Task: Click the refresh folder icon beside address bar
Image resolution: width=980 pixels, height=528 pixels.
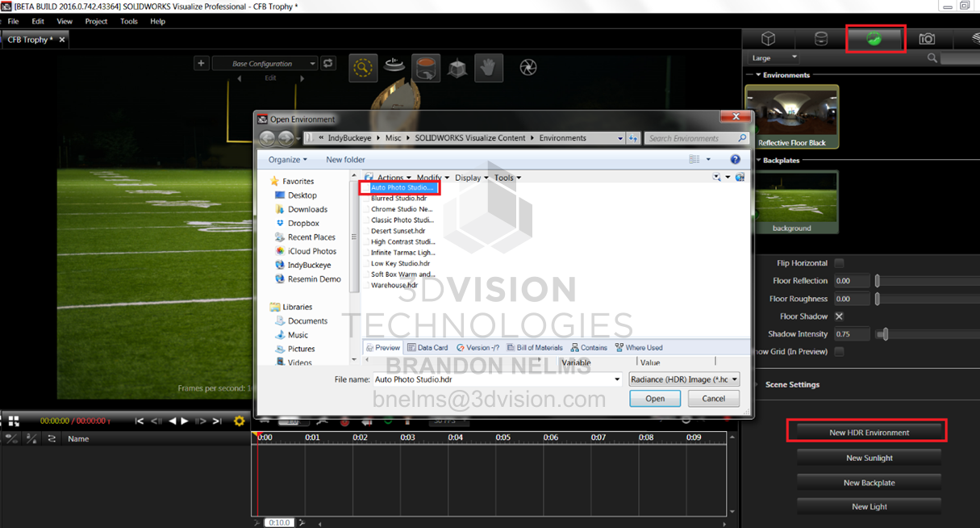Action: (633, 138)
